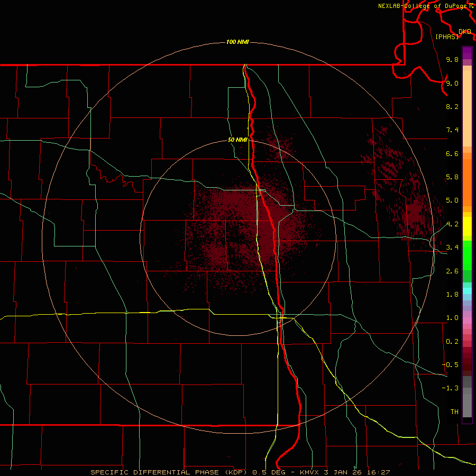Click the [PHAS] units label
476x476 pixels.
pyautogui.click(x=447, y=37)
